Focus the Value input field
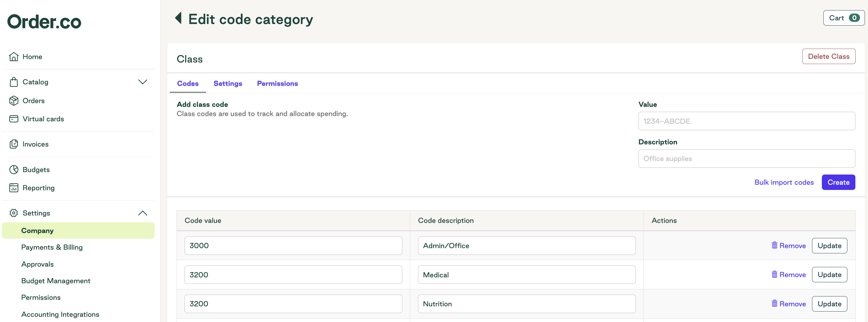The image size is (868, 322). 747,121
